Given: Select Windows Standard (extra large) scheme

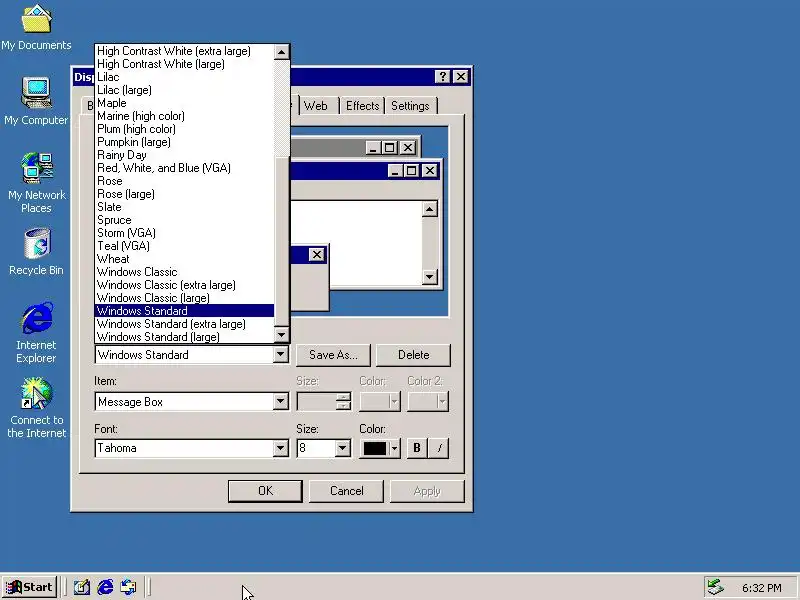Looking at the screenshot, I should pyautogui.click(x=184, y=324).
